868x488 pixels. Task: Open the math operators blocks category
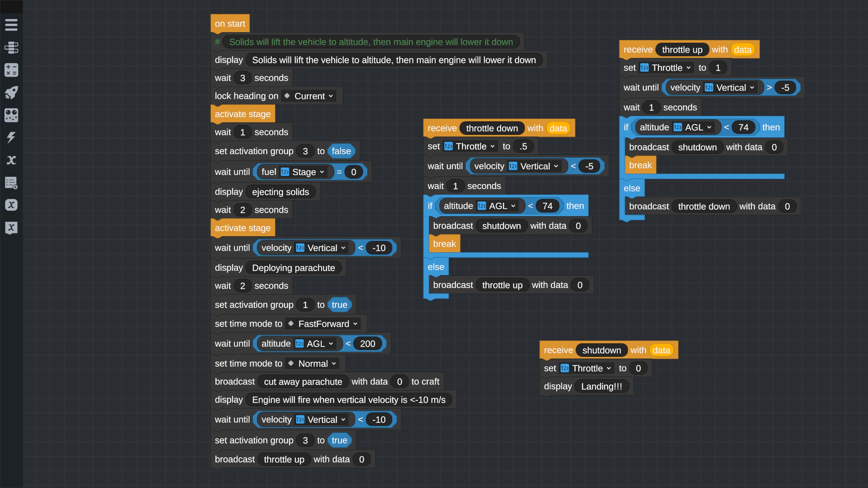tap(11, 70)
